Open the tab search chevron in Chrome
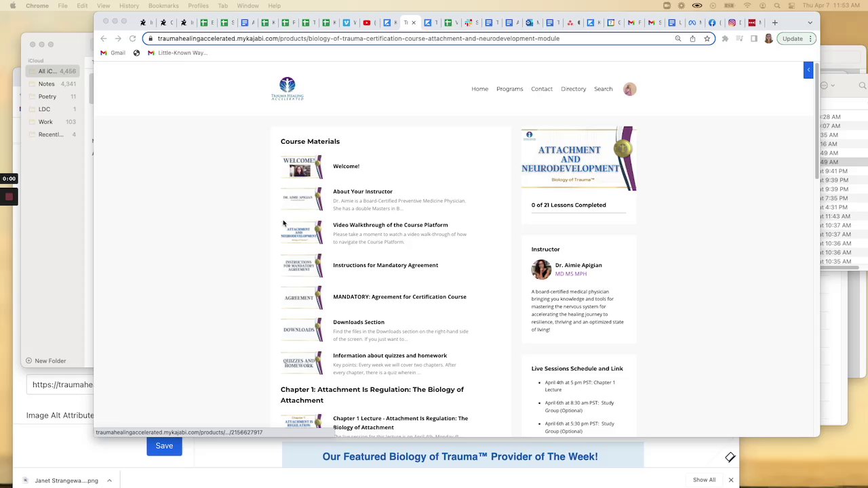The height and width of the screenshot is (488, 868). point(810,22)
